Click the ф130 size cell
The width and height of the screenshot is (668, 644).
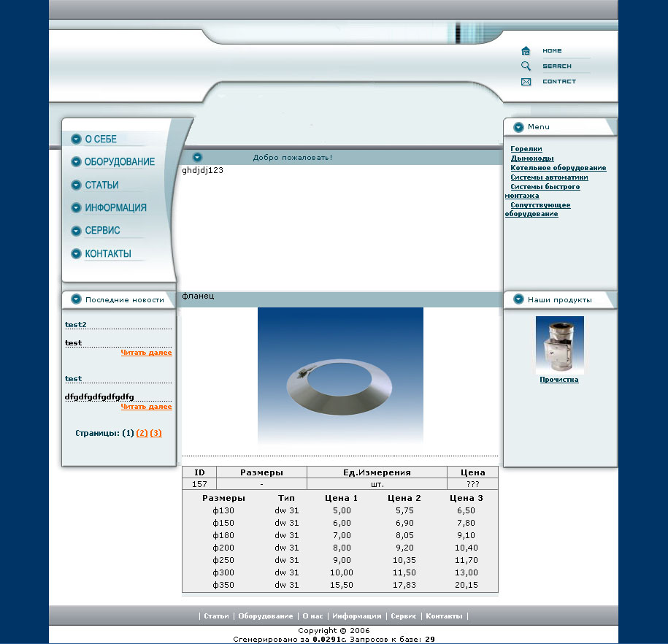pyautogui.click(x=223, y=510)
